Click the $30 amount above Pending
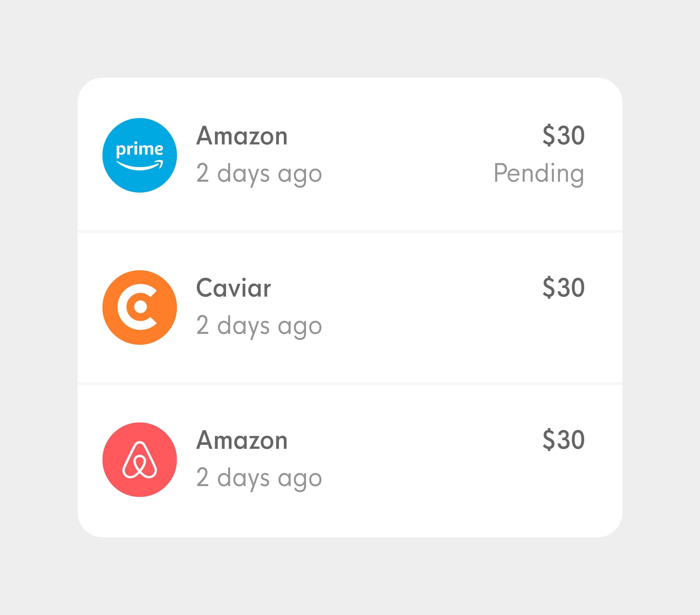This screenshot has height=615, width=700. point(563,135)
